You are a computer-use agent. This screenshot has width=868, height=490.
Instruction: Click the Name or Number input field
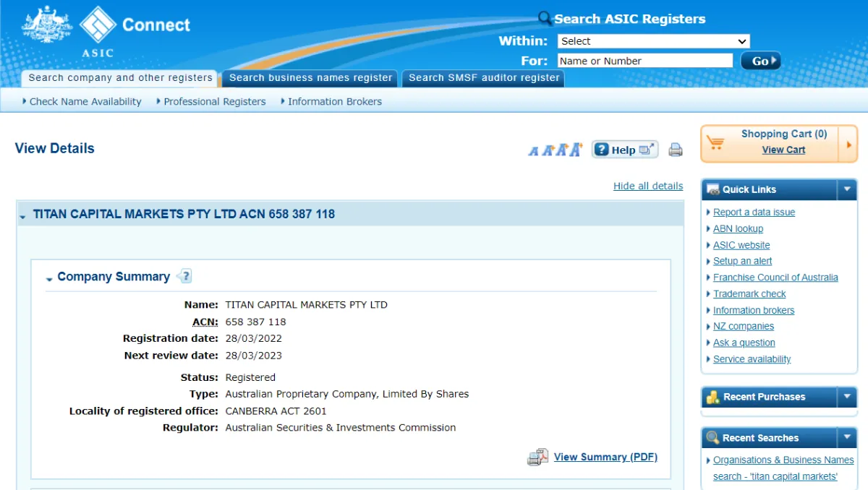[x=644, y=61]
